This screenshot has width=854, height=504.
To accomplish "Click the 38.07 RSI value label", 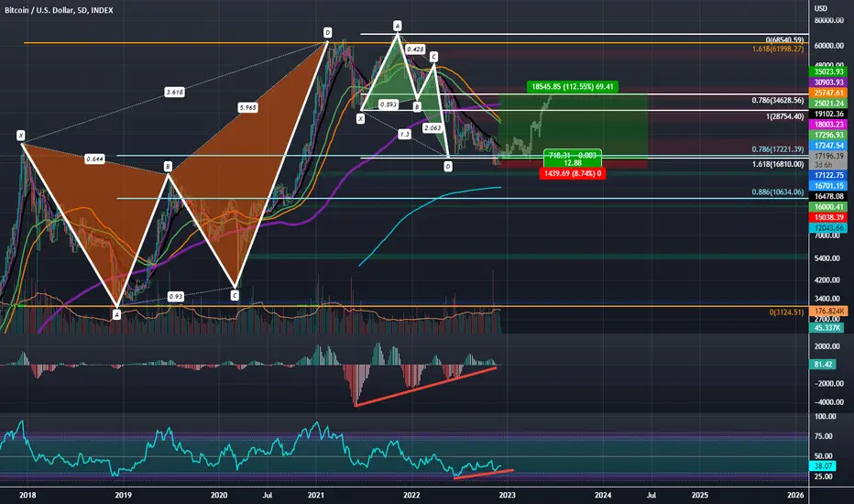I will coord(823,466).
